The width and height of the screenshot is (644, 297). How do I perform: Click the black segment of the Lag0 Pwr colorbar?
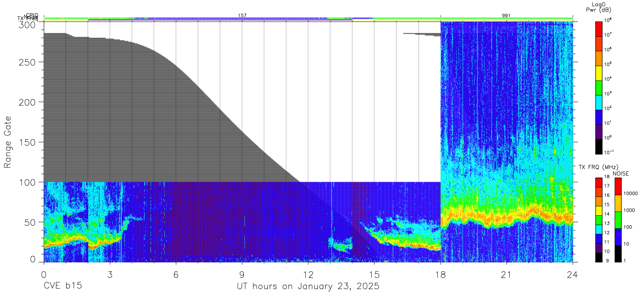(599, 146)
